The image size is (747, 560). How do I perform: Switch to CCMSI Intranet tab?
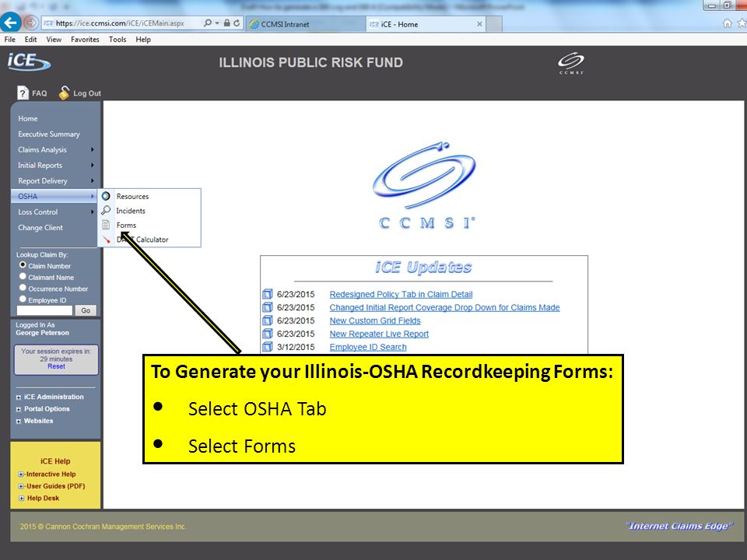pyautogui.click(x=305, y=24)
